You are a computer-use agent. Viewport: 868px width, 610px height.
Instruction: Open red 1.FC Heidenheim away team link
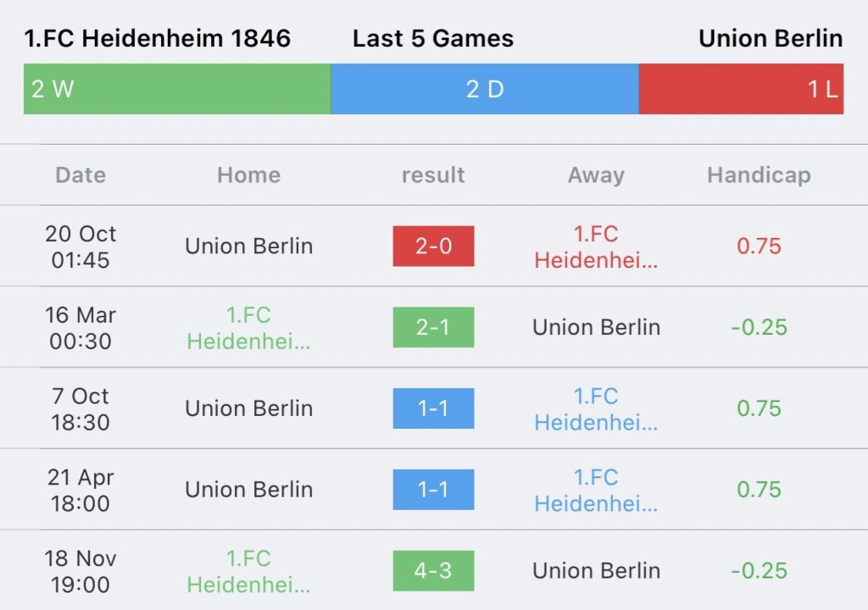click(x=596, y=247)
